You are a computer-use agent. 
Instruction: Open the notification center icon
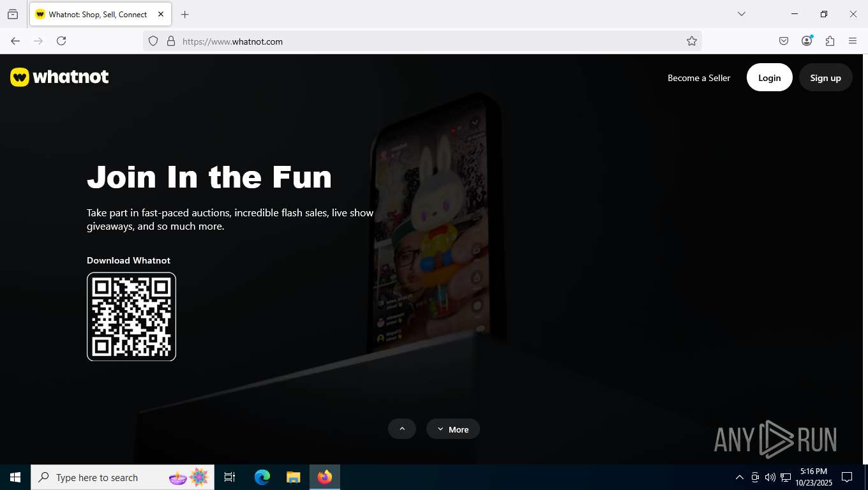click(847, 477)
